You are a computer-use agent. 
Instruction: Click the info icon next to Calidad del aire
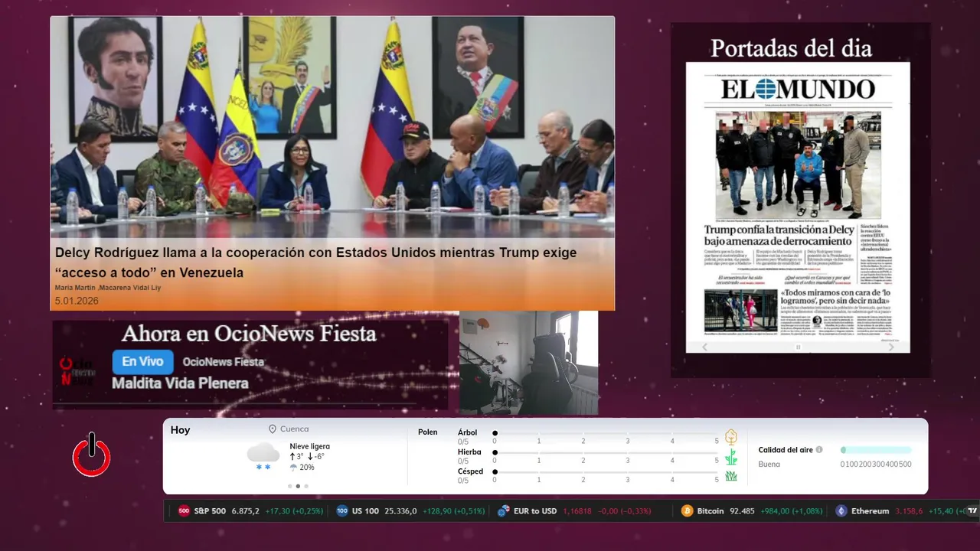tap(819, 450)
